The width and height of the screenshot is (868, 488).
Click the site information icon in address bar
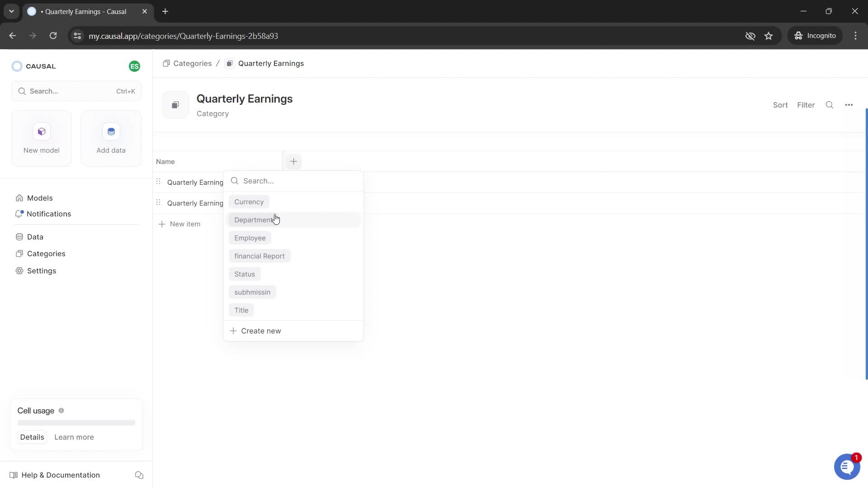[78, 36]
